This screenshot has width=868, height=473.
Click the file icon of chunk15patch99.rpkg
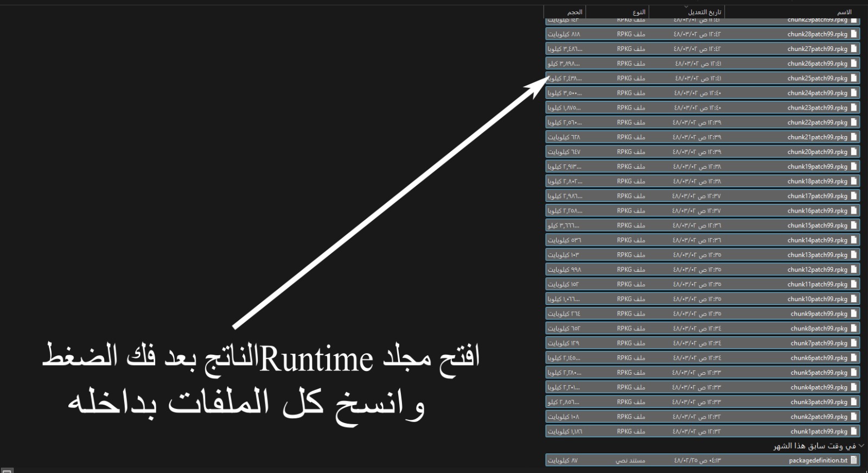[854, 225]
